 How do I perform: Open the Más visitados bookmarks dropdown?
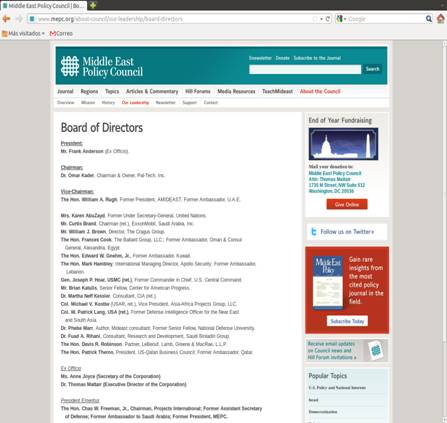click(23, 33)
